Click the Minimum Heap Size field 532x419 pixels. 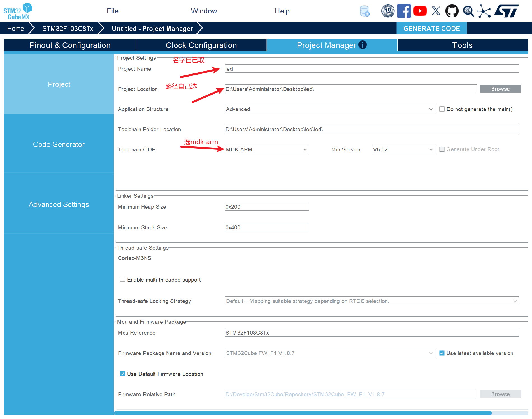pyautogui.click(x=267, y=207)
